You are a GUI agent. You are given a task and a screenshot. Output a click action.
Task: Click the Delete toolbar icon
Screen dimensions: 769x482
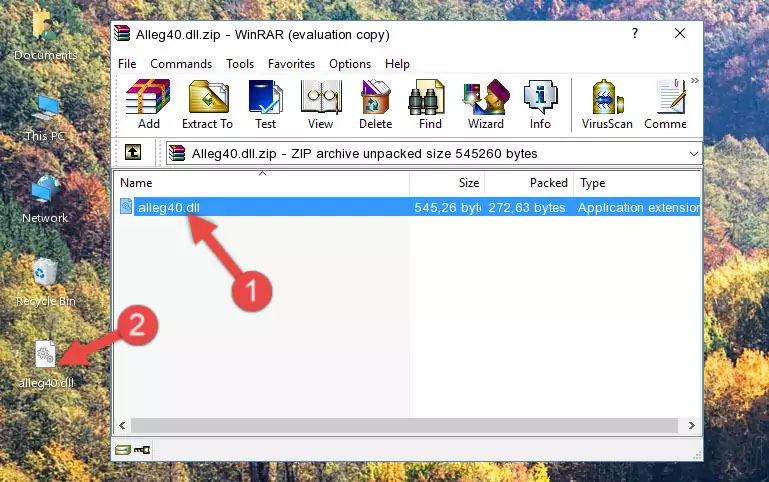[375, 104]
